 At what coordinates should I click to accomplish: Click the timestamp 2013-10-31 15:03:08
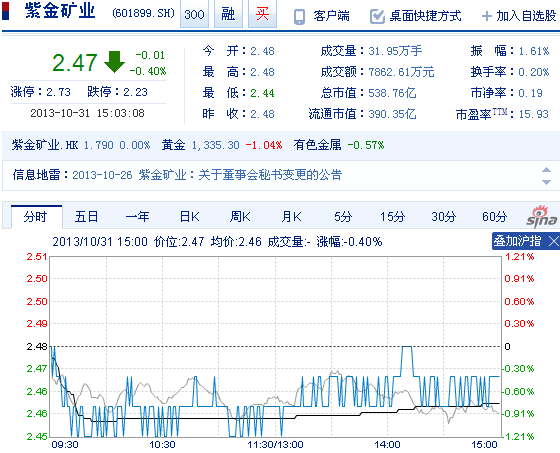88,113
